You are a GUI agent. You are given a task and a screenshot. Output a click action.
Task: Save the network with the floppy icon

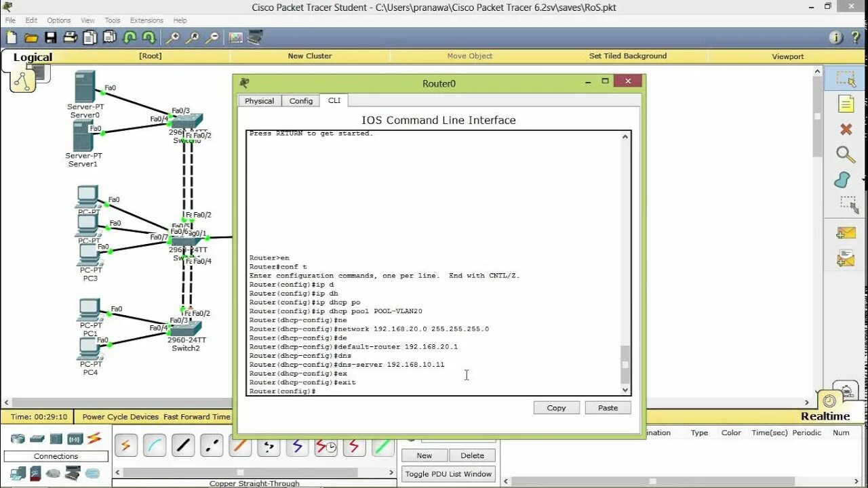point(51,37)
